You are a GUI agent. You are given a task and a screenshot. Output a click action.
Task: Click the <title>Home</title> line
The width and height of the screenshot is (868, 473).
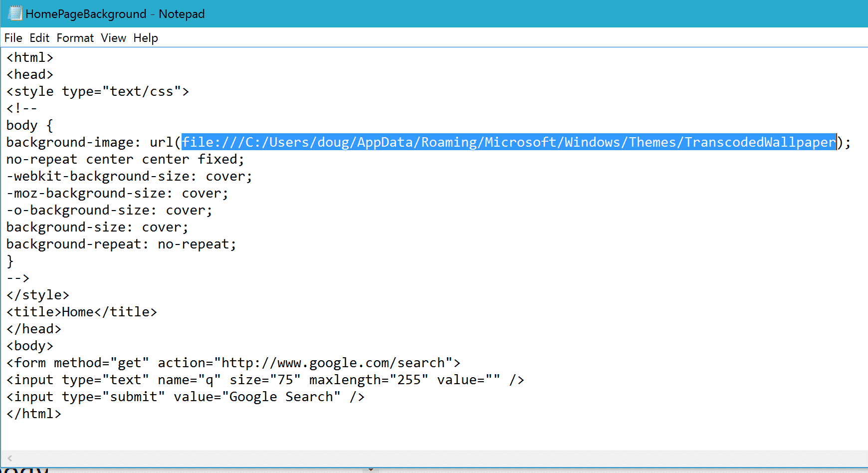click(x=82, y=312)
